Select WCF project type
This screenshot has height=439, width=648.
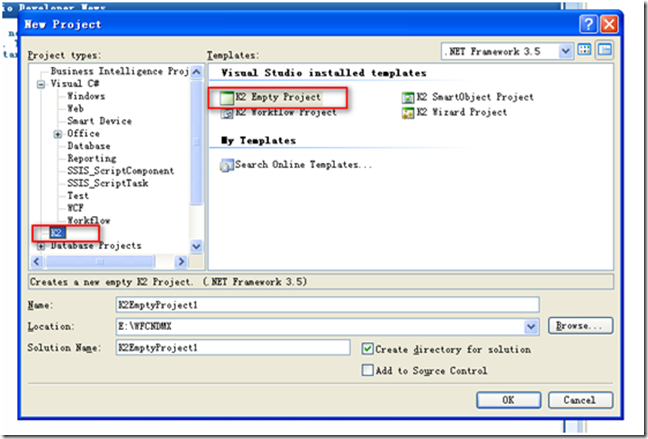(x=76, y=208)
